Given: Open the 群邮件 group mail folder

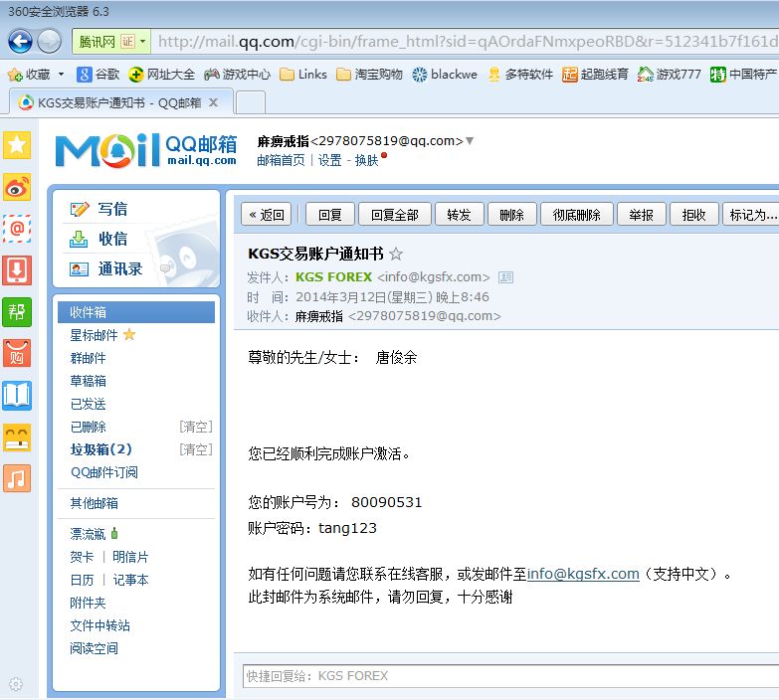Looking at the screenshot, I should [x=88, y=358].
